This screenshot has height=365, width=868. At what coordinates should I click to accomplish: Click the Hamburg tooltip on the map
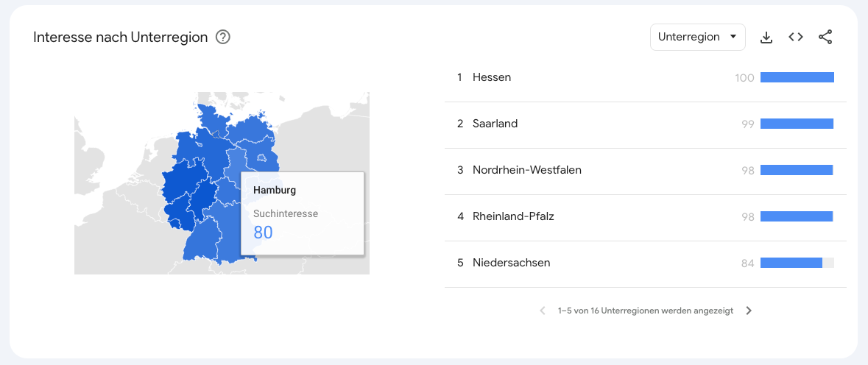click(x=303, y=213)
